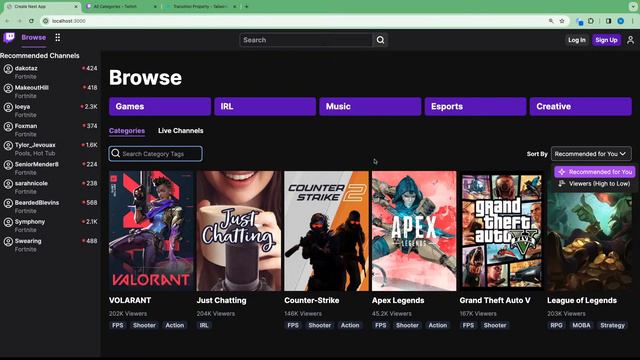The width and height of the screenshot is (640, 360).
Task: Click browser back arrow
Action: [7, 21]
